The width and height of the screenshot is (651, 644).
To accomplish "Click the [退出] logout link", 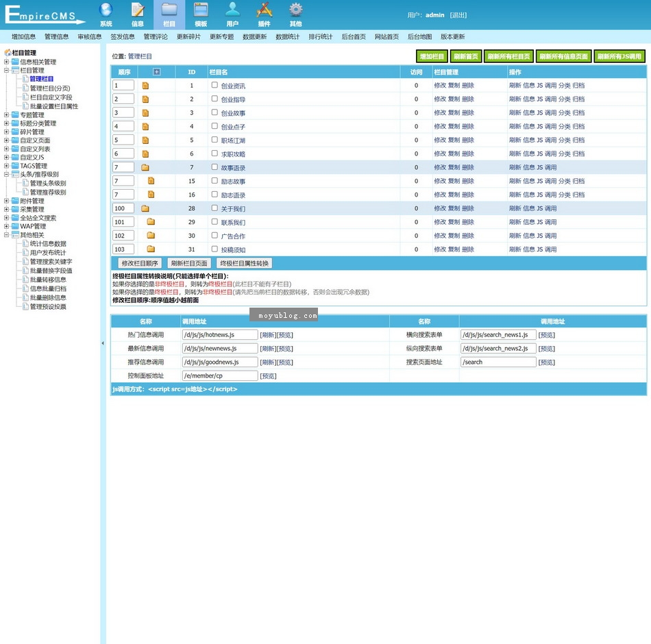I will click(x=458, y=15).
